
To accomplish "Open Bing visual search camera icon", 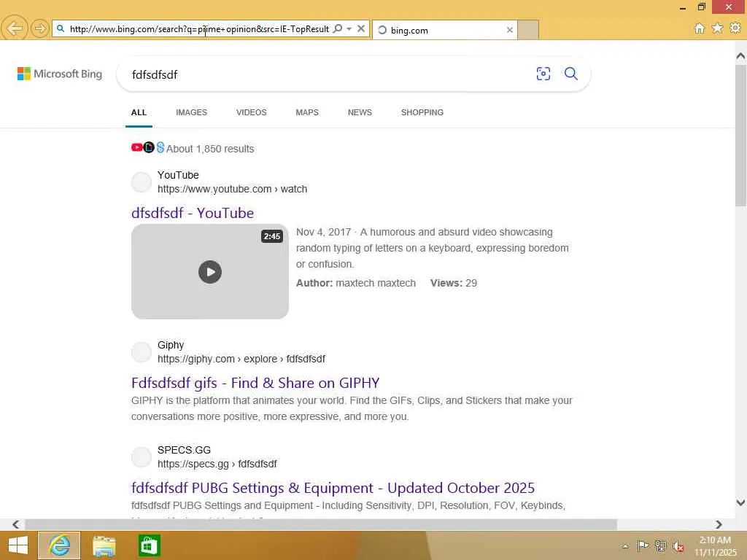I will point(543,74).
